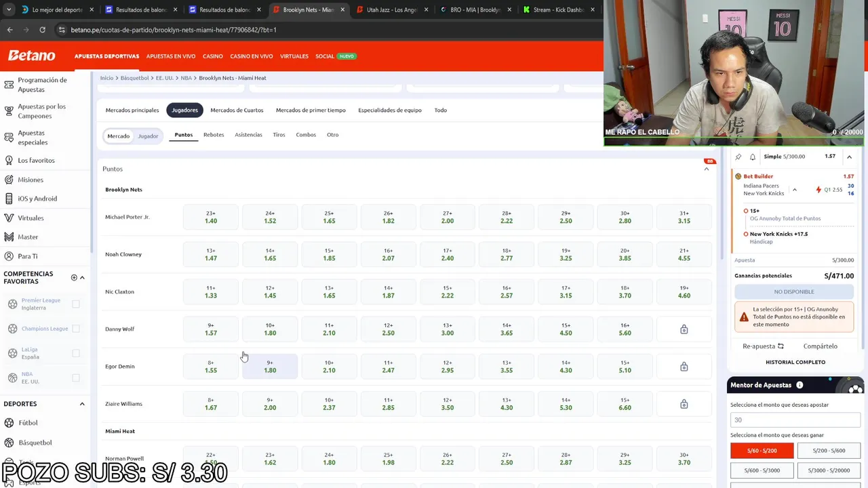Image resolution: width=868 pixels, height=488 pixels.
Task: Add a favorite competition with plus icon
Action: tap(74, 277)
